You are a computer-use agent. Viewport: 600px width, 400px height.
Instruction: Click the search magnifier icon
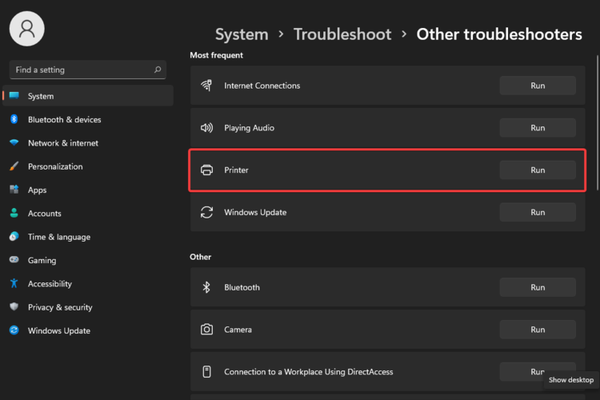158,70
